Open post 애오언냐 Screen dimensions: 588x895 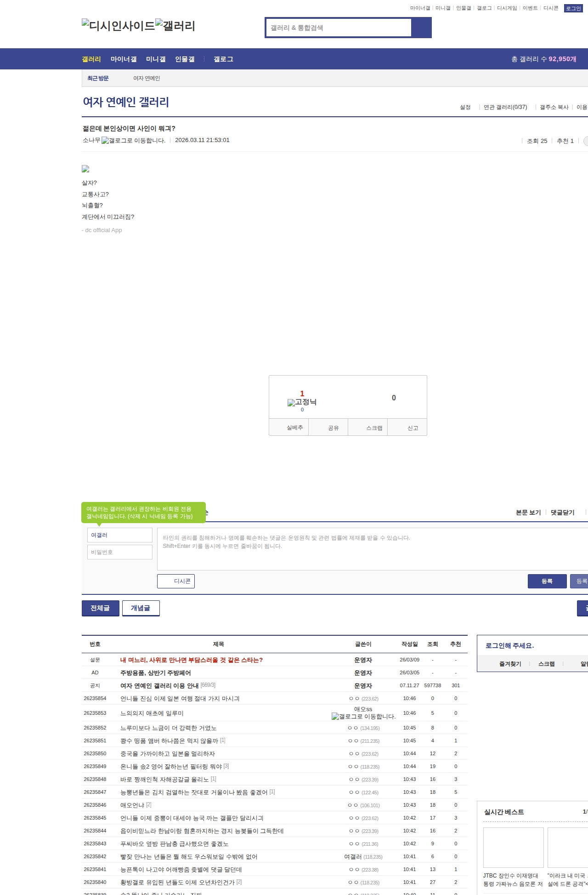pyautogui.click(x=132, y=805)
